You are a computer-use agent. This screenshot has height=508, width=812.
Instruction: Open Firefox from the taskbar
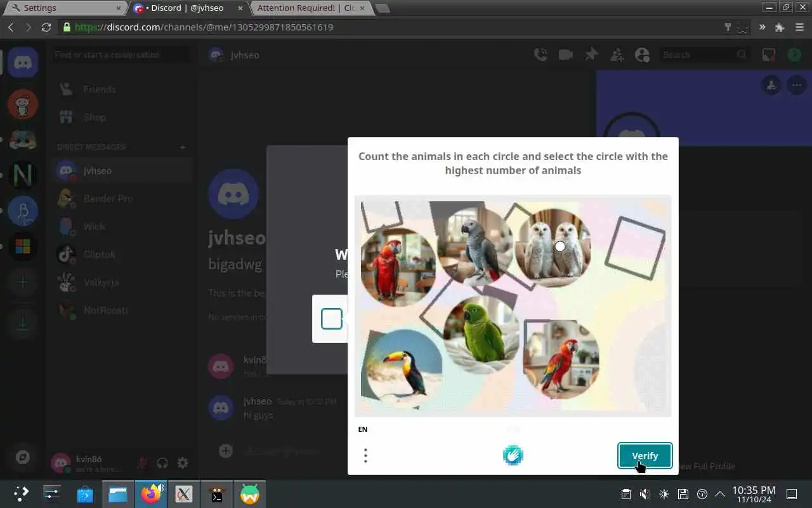point(150,494)
